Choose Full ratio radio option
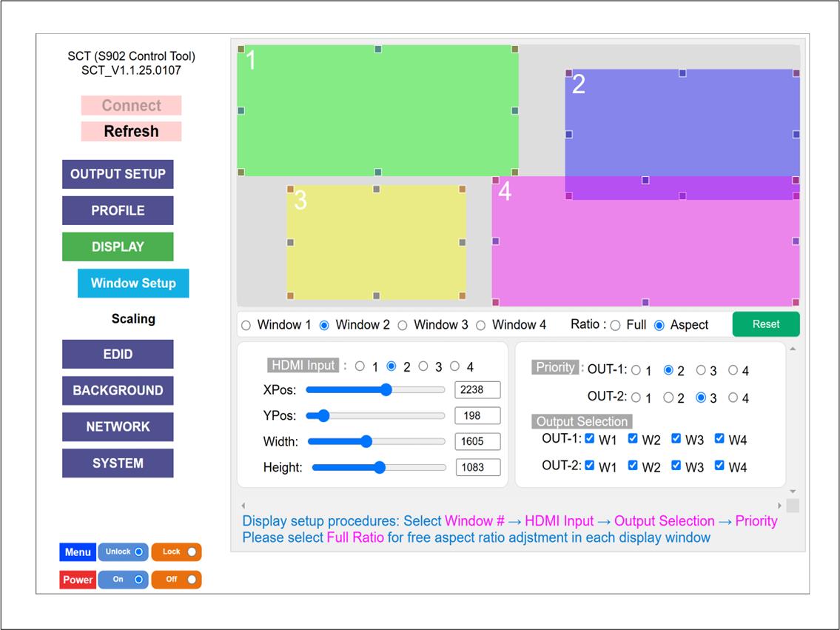This screenshot has width=840, height=630. [616, 325]
